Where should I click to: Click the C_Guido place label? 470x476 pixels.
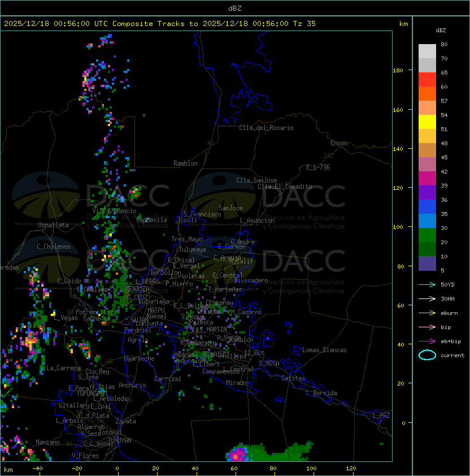pyautogui.click(x=69, y=281)
